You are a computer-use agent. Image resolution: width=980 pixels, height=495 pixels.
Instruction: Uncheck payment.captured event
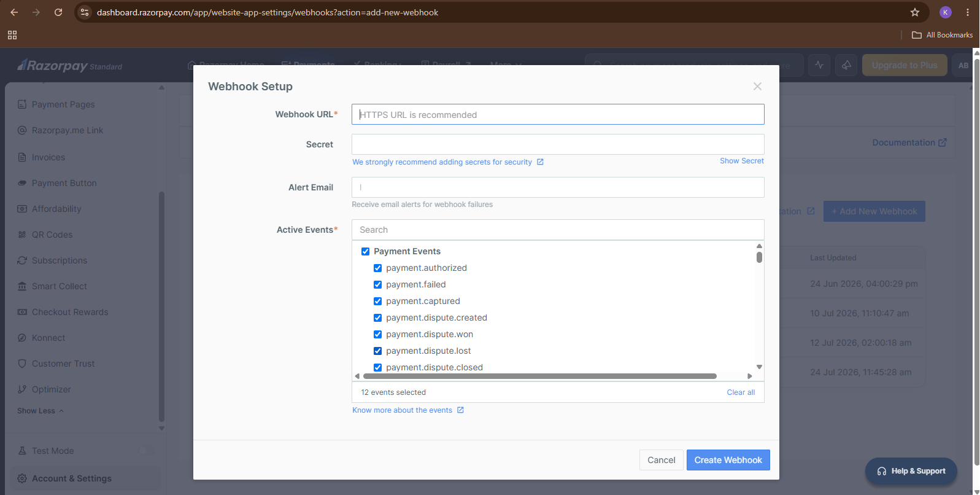click(x=377, y=301)
